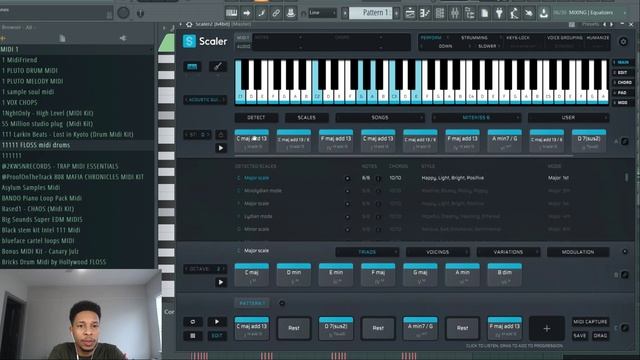Click the circle icon right of MODULATION
This screenshot has height=360, width=640.
click(x=625, y=252)
